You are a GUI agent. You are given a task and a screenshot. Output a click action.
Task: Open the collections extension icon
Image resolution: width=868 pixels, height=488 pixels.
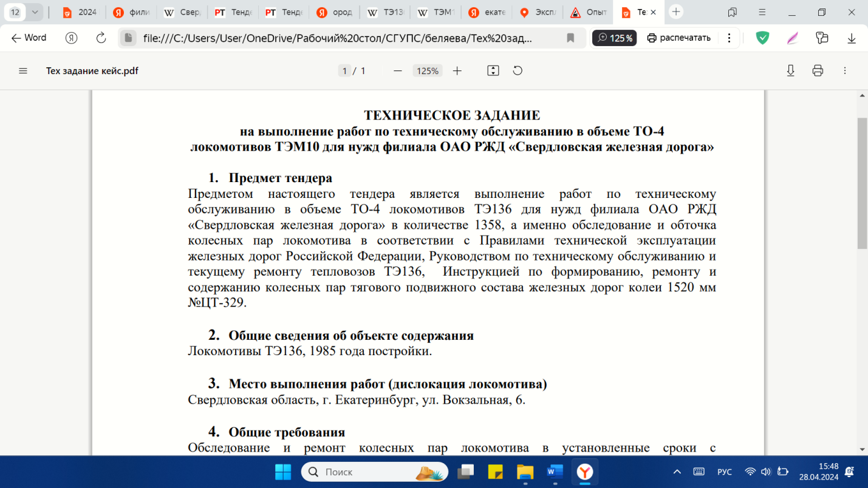(x=822, y=38)
